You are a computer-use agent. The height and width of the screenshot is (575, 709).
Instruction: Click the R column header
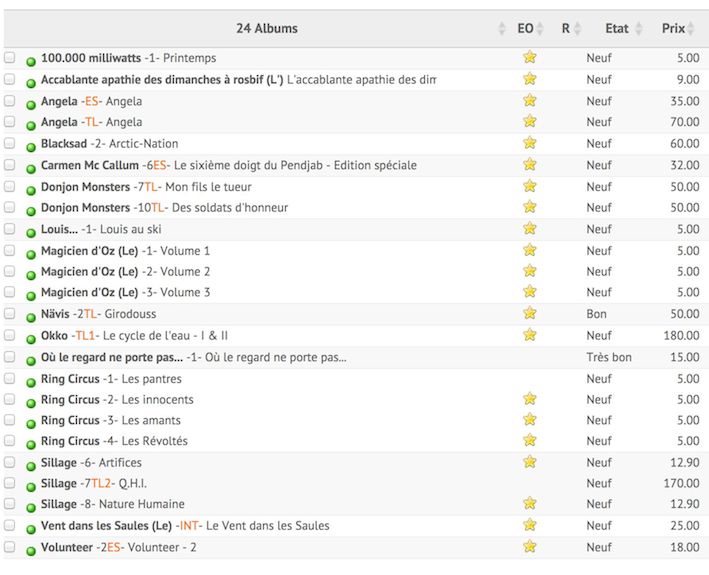click(565, 29)
